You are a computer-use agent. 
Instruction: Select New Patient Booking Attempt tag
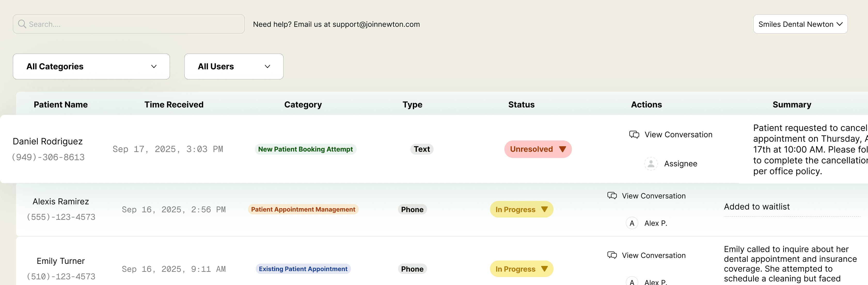coord(305,149)
